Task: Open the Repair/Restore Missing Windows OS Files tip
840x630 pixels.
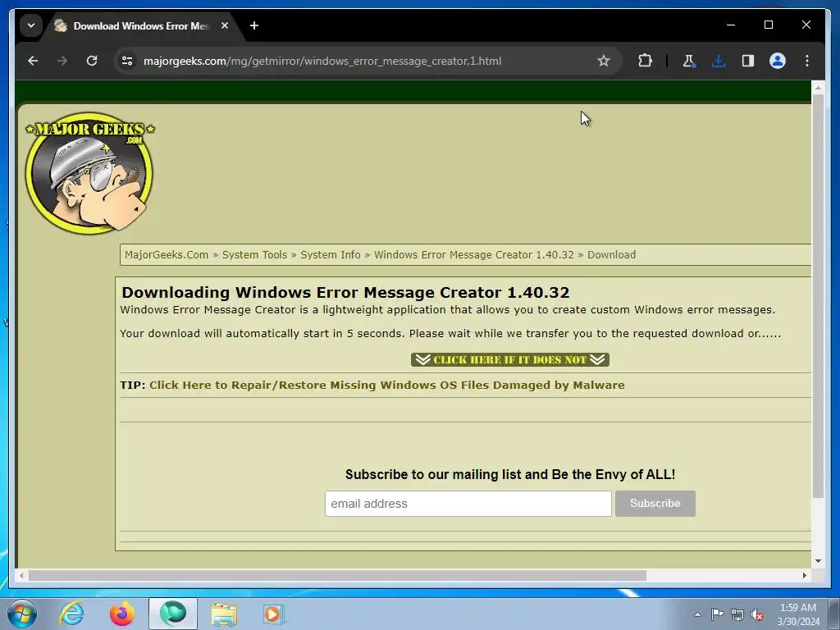Action: click(x=387, y=386)
